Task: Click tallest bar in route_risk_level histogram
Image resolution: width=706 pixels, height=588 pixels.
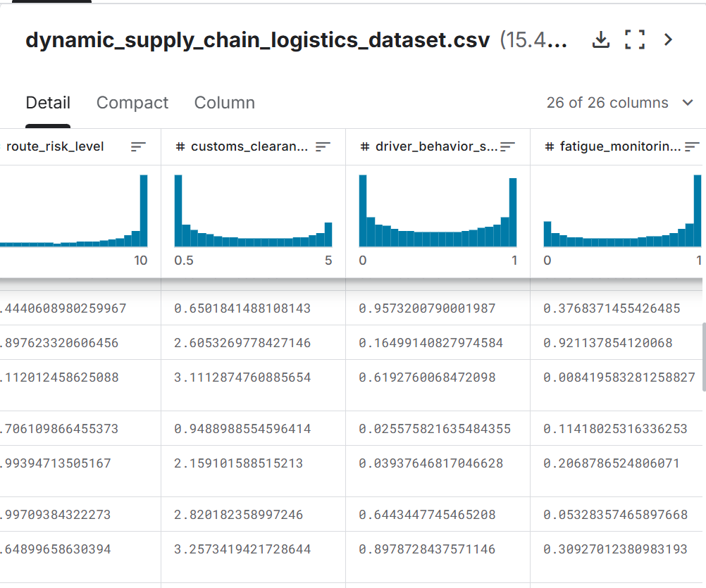Action: pyautogui.click(x=144, y=211)
